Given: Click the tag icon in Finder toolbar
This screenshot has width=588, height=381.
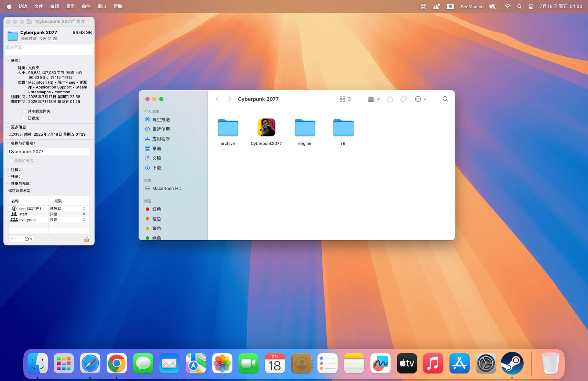Looking at the screenshot, I should click(403, 99).
